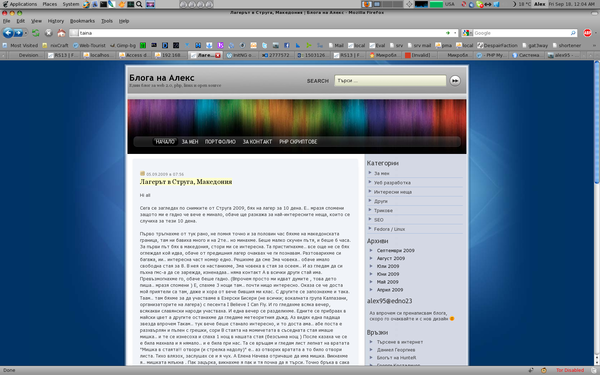Open the Adblock Plus red icon
600x375 pixels.
click(x=587, y=33)
